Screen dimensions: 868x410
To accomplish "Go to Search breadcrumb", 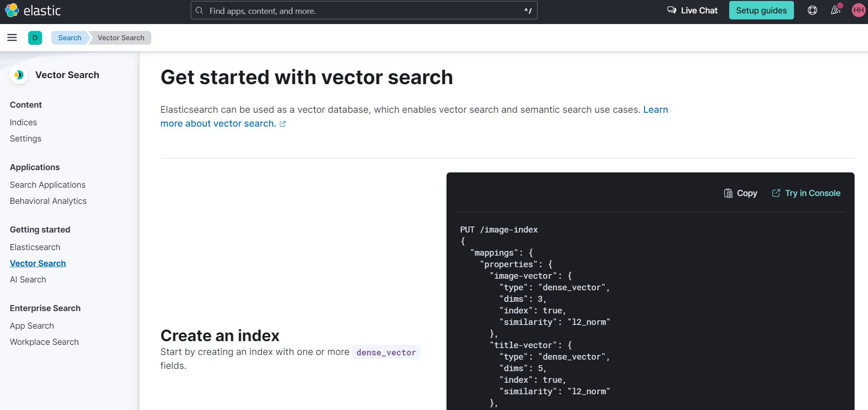I will [x=70, y=38].
